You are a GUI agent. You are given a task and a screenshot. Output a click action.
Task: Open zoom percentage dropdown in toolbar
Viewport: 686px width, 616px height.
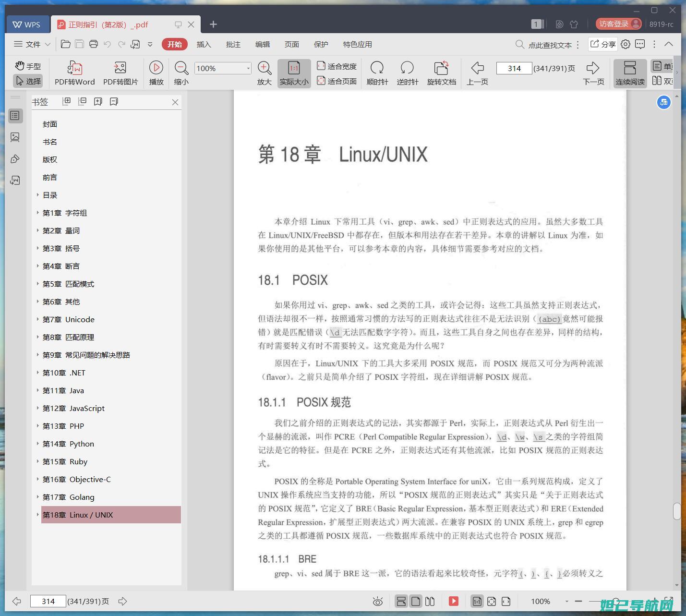[x=248, y=68]
